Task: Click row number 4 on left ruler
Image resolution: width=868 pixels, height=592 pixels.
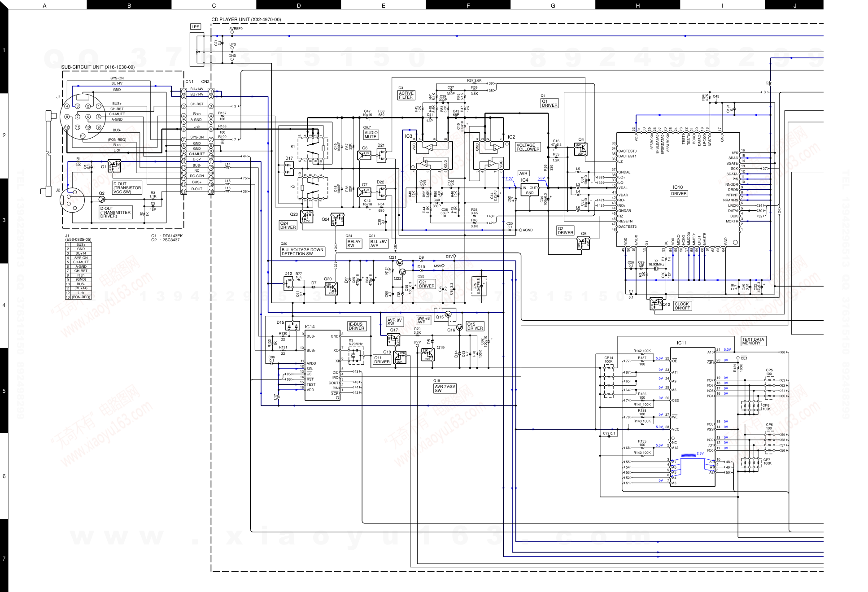Action: click(4, 306)
